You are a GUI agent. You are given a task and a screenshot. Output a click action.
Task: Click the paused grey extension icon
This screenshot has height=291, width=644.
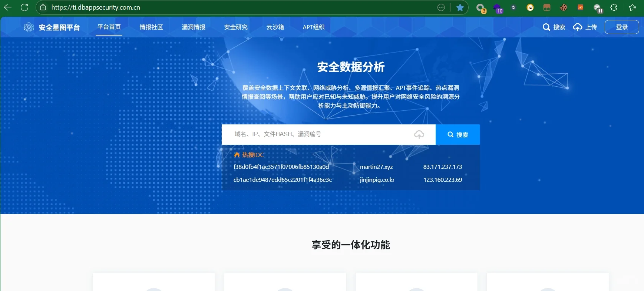598,8
